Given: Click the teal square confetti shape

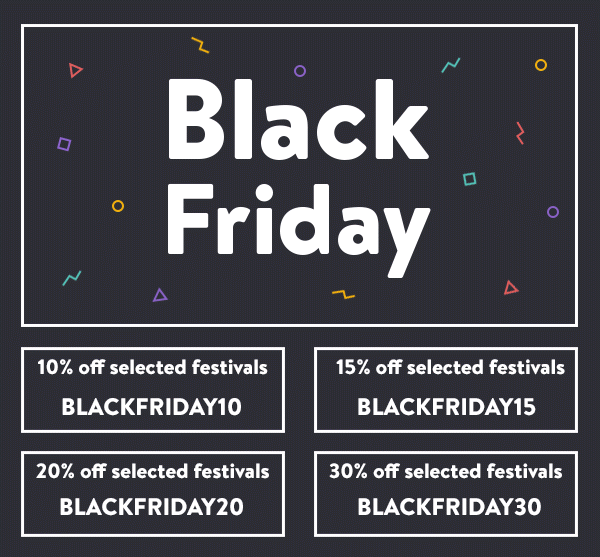Looking at the screenshot, I should [469, 179].
